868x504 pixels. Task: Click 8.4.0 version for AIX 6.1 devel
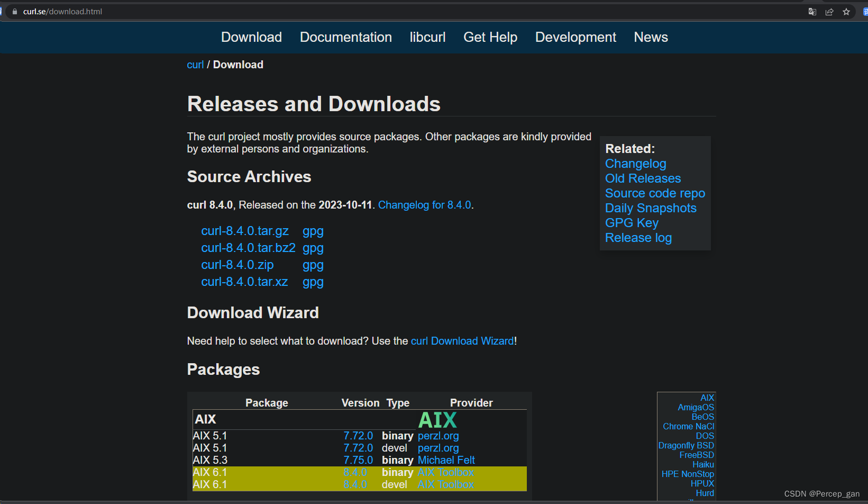(x=355, y=484)
